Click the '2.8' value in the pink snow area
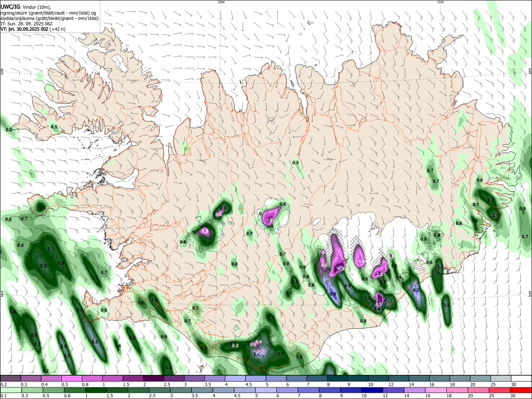 (379, 275)
